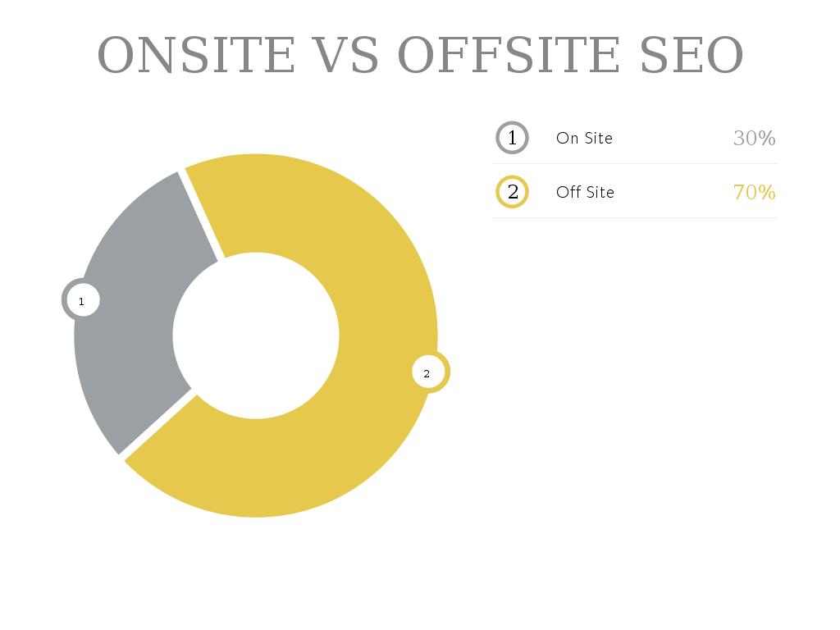
Task: Click the gray 30% value
Action: (754, 138)
